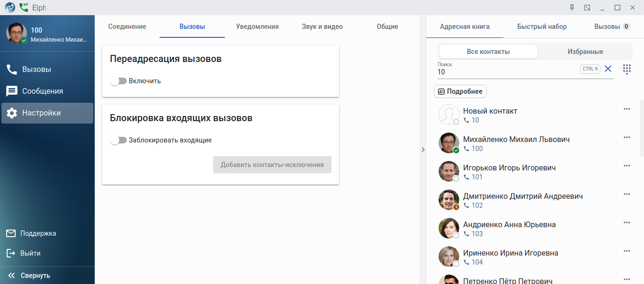Click the green SIP phone status icon
This screenshot has width=644, height=284.
(24, 8)
